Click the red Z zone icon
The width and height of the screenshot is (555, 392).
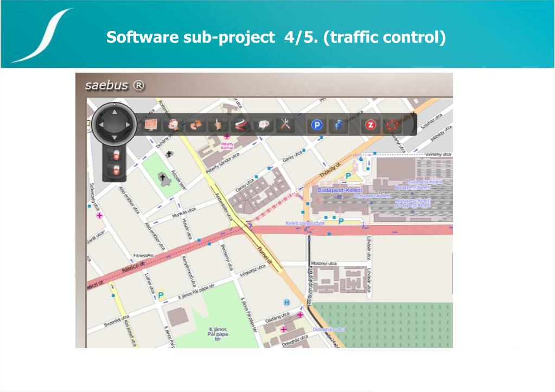[371, 125]
